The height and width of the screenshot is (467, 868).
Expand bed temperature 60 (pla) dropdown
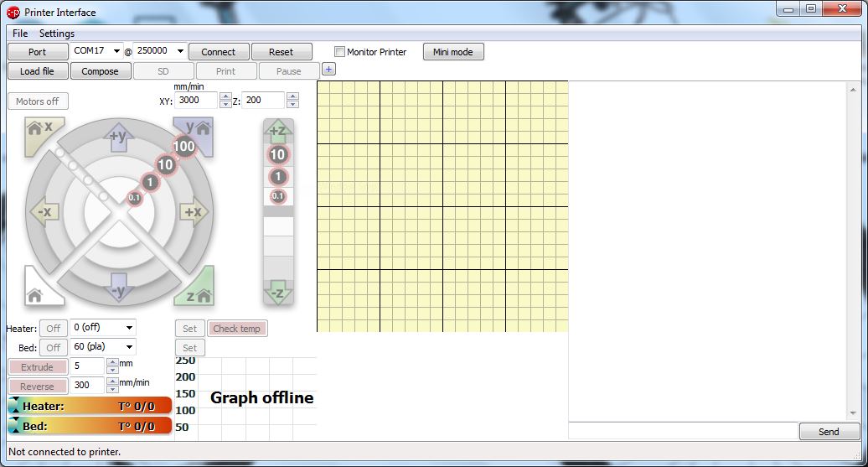129,347
